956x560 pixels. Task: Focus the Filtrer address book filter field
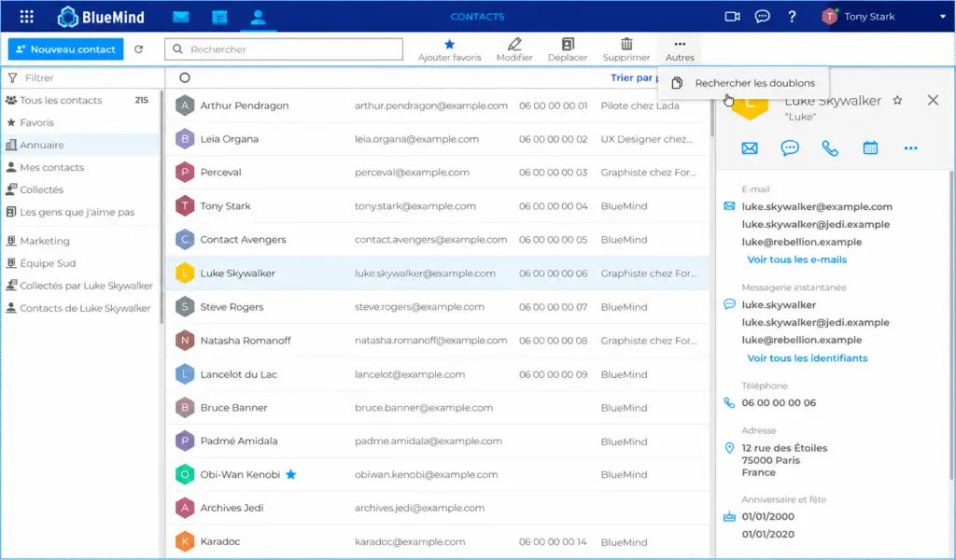[82, 78]
